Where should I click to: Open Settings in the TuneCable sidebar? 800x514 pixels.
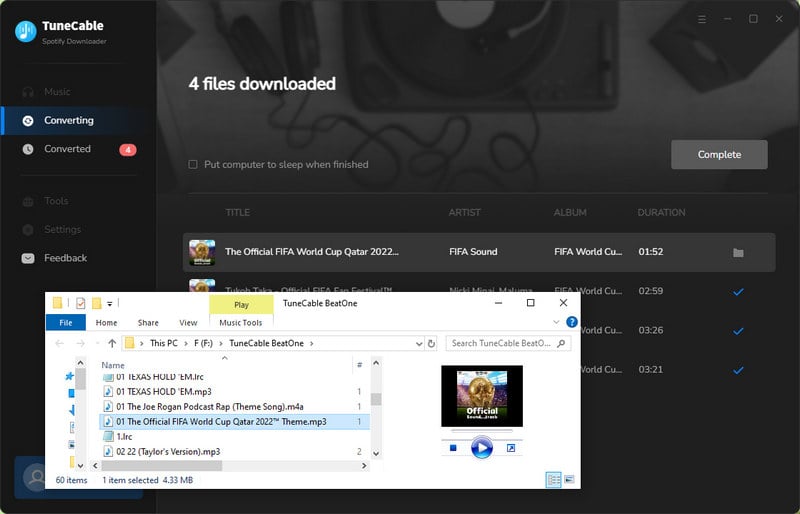(62, 230)
